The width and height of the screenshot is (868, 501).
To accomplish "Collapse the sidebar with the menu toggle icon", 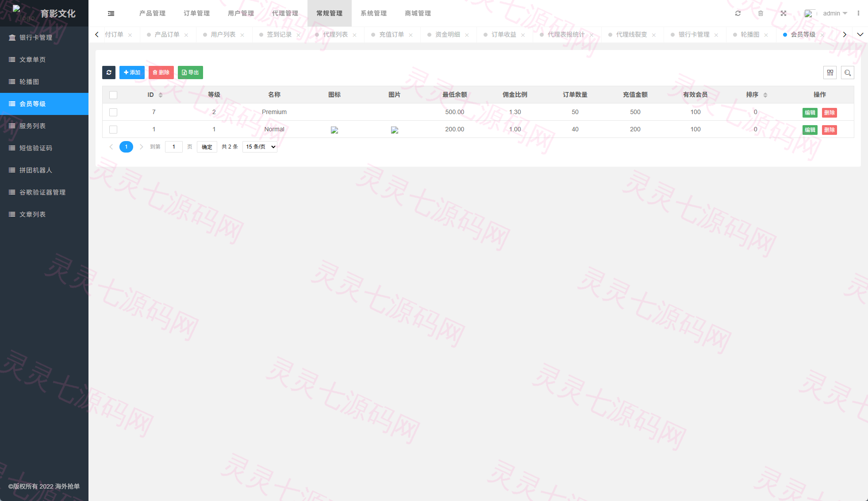I will click(x=111, y=13).
